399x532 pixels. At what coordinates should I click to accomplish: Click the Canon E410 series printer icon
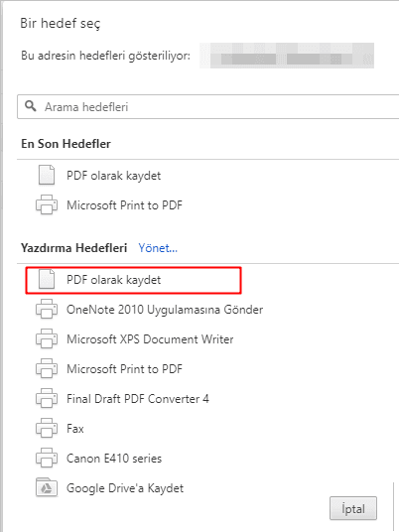point(47,458)
